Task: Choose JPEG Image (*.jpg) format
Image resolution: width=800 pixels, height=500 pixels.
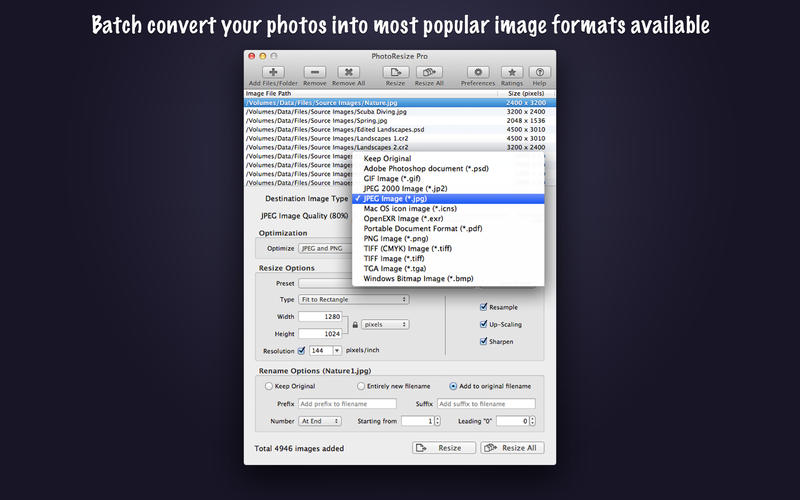Action: tap(448, 198)
